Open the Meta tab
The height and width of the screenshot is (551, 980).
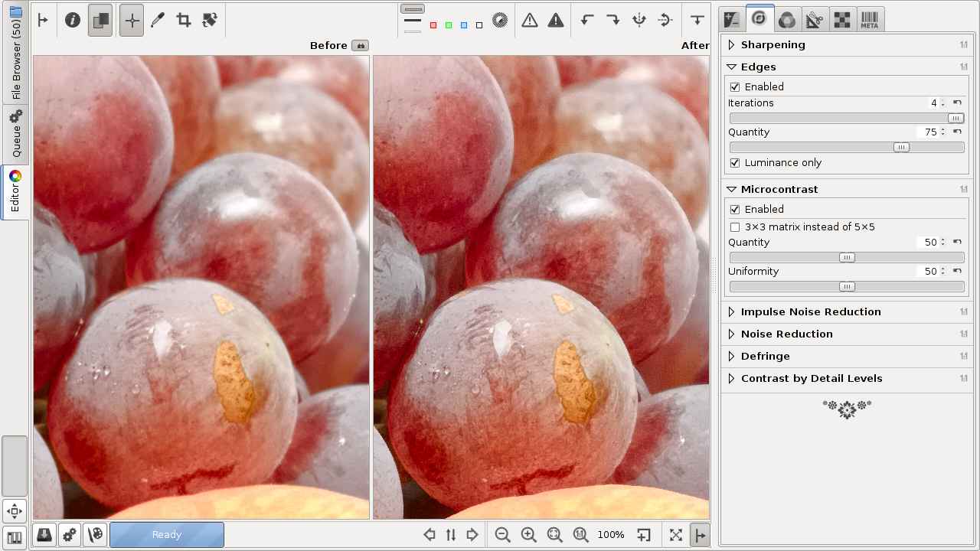869,21
